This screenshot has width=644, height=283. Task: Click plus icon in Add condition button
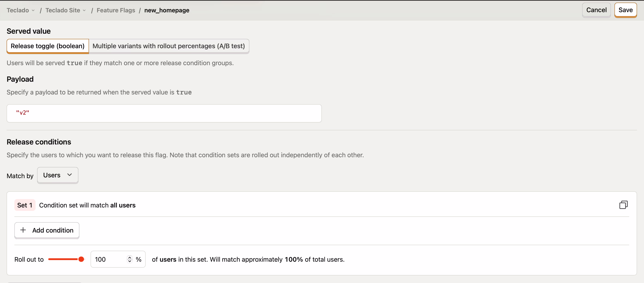click(x=23, y=230)
